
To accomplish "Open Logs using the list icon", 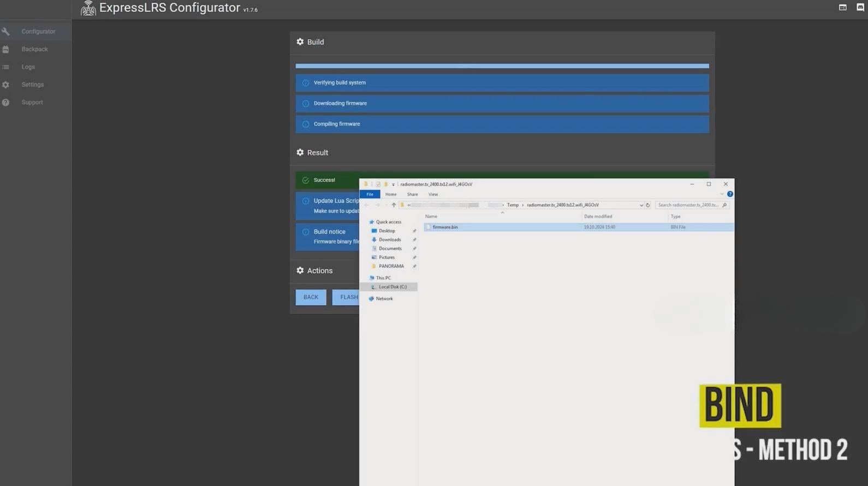I will [6, 67].
